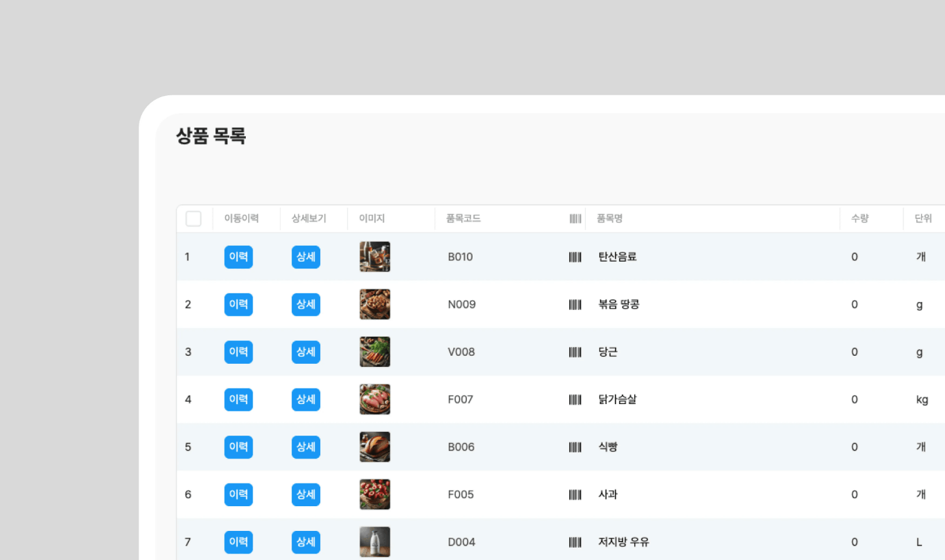
Task: Click the barcode icon in the 당근 row
Action: [x=575, y=352]
